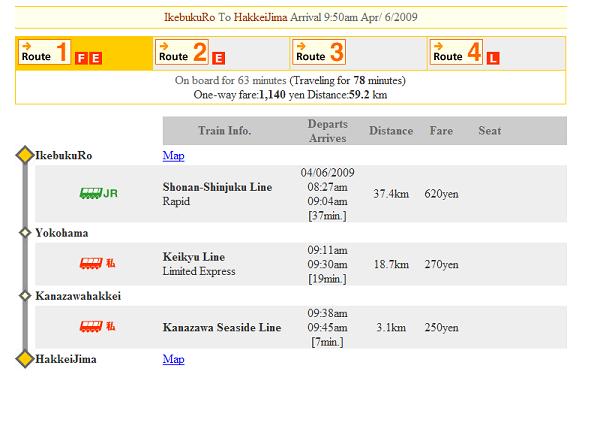Image resolution: width=594 pixels, height=447 pixels.
Task: Click the red Kanazawa Seaside Line train icon
Action: [x=97, y=326]
